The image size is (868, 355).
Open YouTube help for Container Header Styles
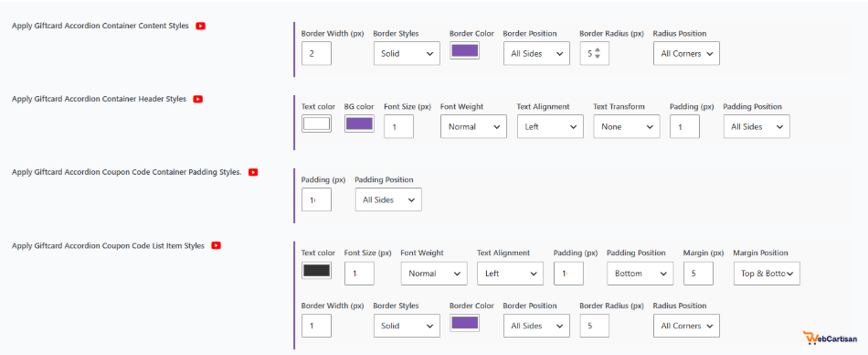pos(197,99)
